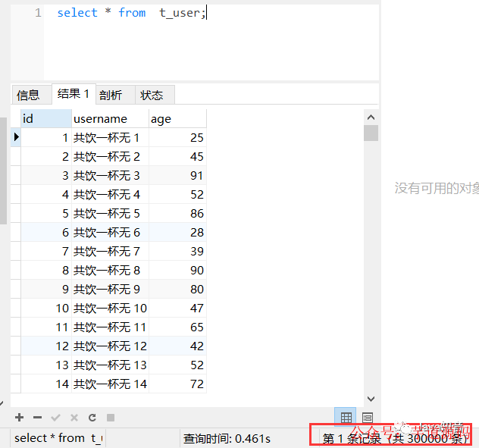The image size is (479, 448).
Task: Click the age column header
Action: (x=177, y=118)
